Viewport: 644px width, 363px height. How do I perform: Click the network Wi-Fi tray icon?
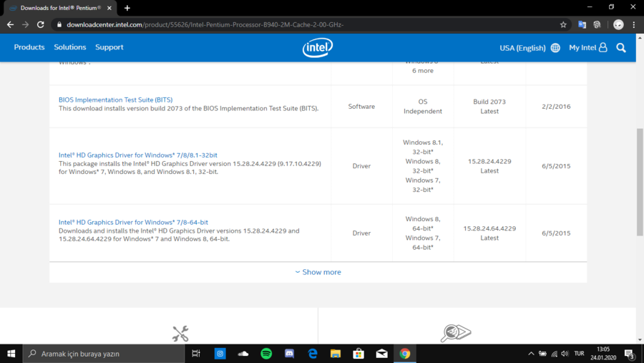coord(555,354)
